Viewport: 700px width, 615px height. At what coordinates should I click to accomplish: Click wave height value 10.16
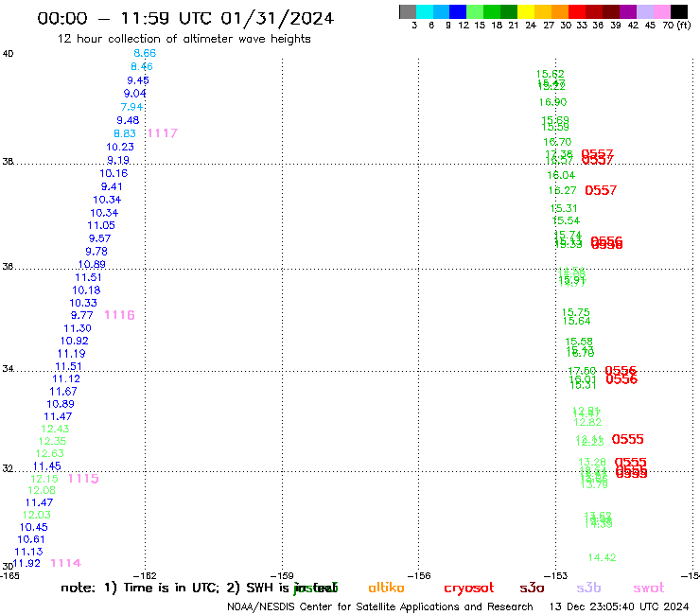point(114,173)
